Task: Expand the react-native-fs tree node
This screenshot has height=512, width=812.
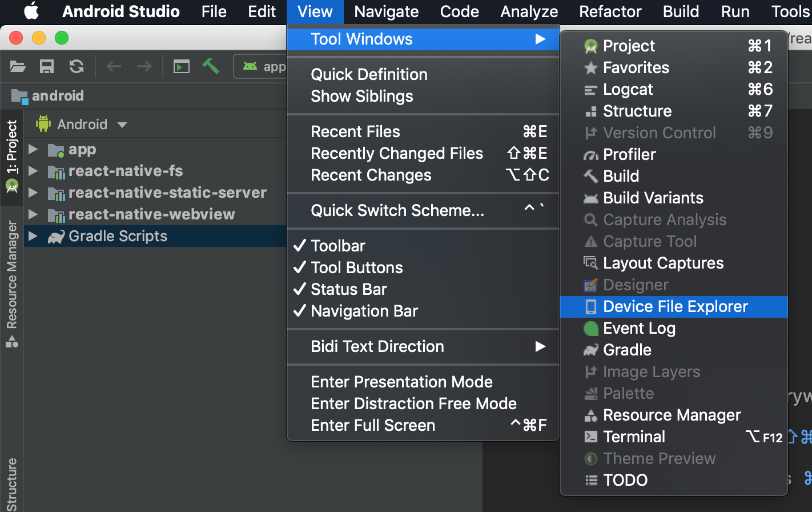Action: (33, 171)
